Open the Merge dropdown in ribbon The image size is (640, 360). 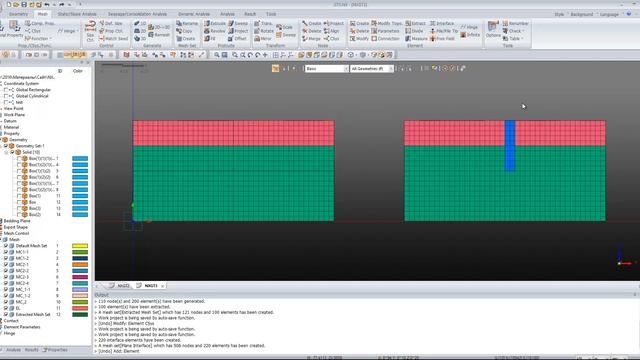pyautogui.click(x=311, y=38)
